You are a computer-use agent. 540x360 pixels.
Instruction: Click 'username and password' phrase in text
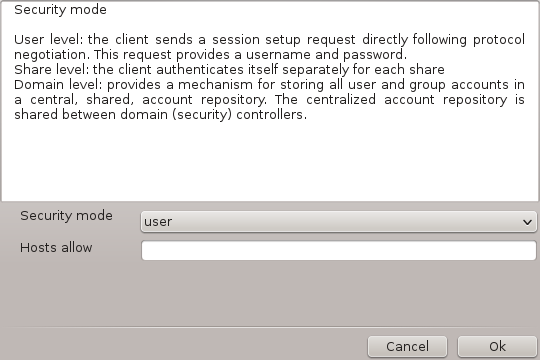coord(324,55)
